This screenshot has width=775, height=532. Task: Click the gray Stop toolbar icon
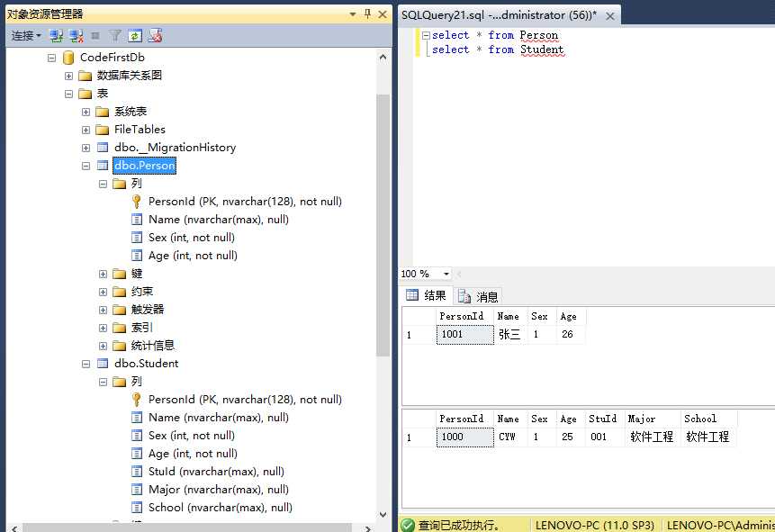click(x=95, y=36)
